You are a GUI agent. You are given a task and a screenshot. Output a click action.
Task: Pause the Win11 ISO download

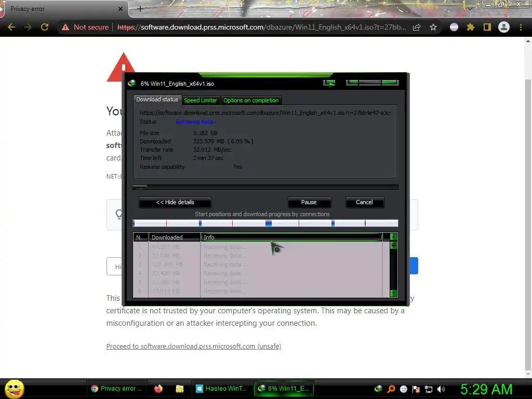click(x=309, y=202)
